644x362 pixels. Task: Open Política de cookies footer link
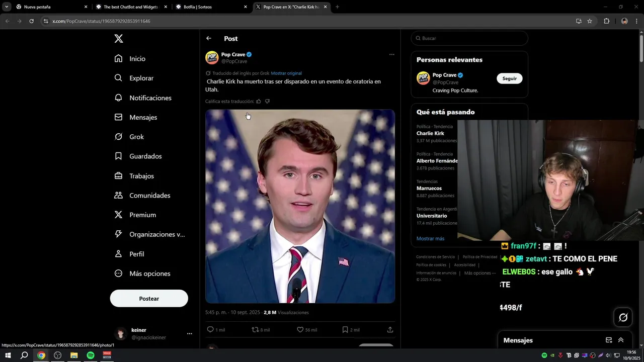click(431, 265)
